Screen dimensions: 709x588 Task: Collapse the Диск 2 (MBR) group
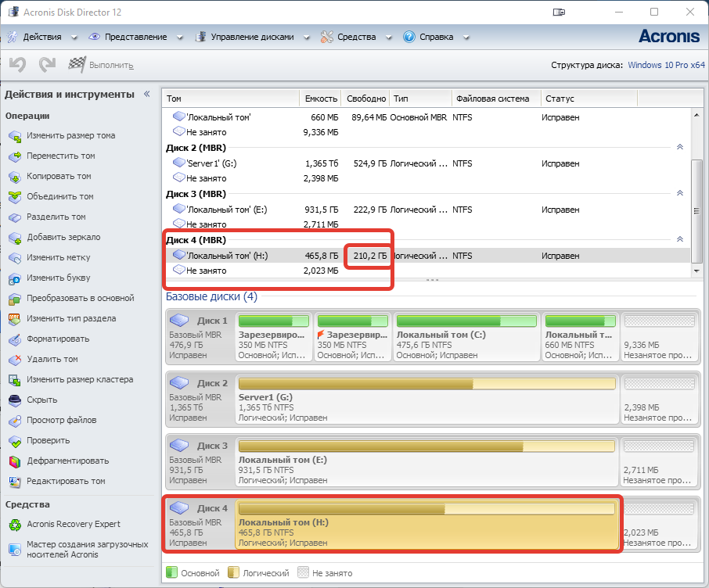tap(679, 147)
